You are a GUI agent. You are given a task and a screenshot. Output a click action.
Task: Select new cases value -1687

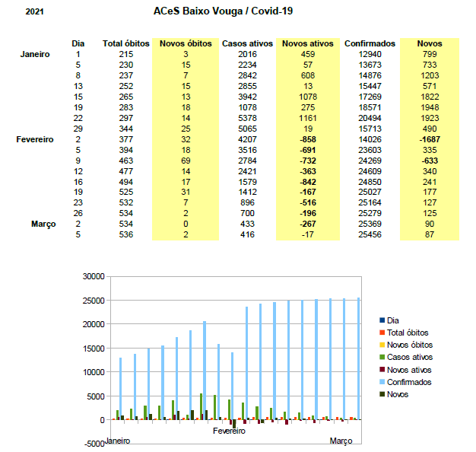point(430,139)
